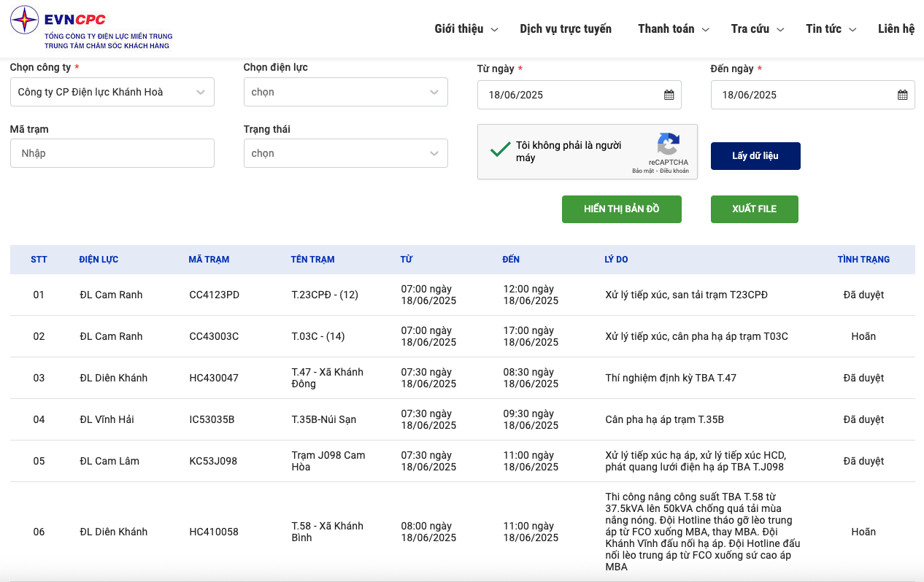Click the reCAPTCHA Điều khoản link
924x582 pixels.
675,171
